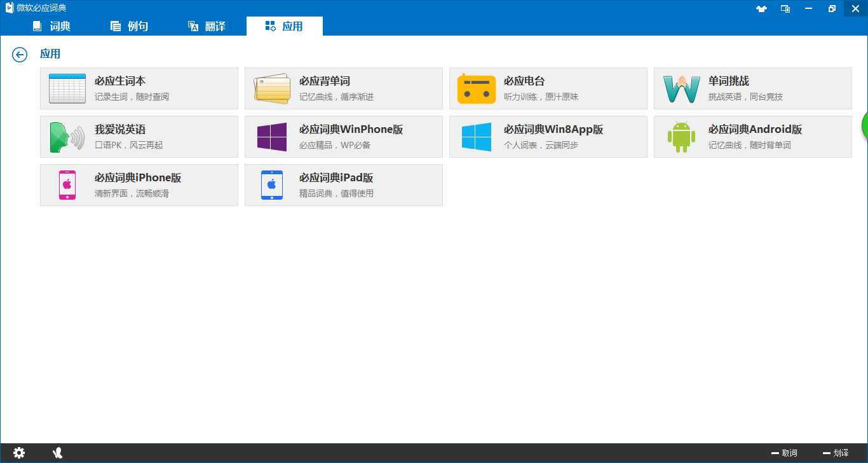Click the 必应词典iPad版 title
This screenshot has width=868, height=463.
[336, 178]
